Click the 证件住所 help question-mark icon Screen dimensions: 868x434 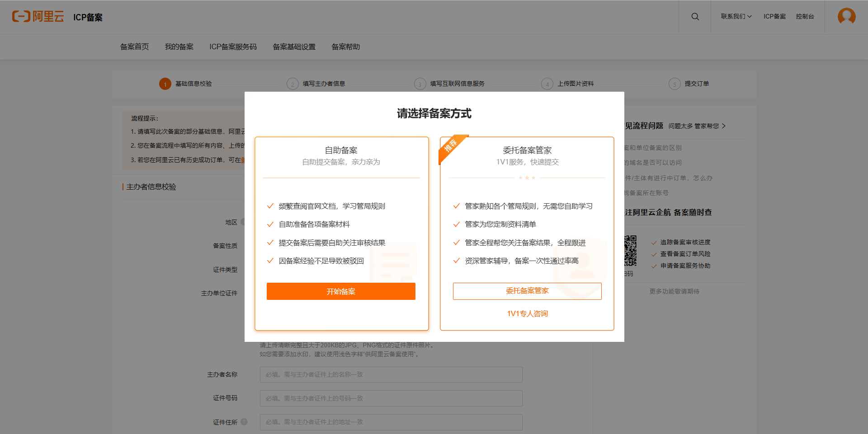click(244, 422)
